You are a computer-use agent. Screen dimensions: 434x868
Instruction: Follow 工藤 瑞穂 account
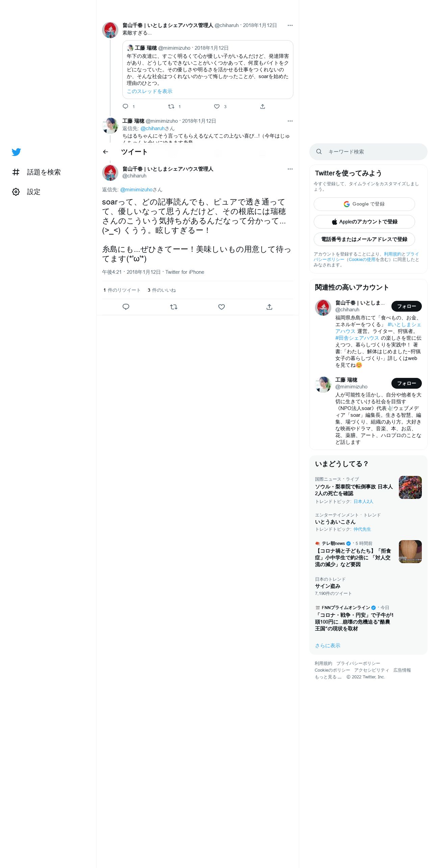(x=406, y=383)
